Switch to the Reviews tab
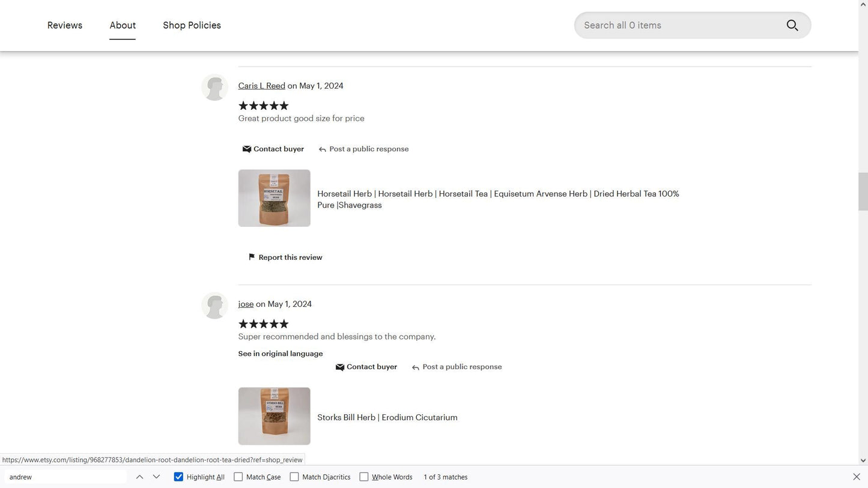Image resolution: width=868 pixels, height=488 pixels. 65,25
